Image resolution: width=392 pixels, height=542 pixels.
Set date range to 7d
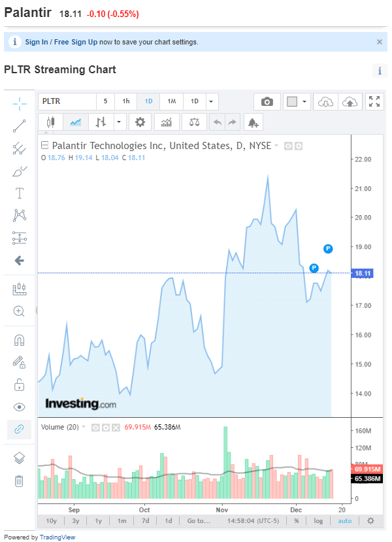coord(146,520)
